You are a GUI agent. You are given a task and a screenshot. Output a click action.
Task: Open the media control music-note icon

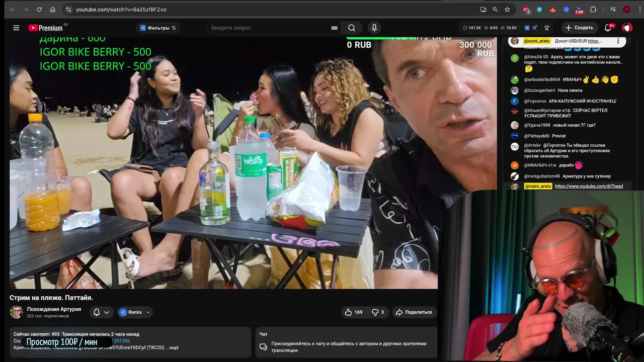[613, 9]
